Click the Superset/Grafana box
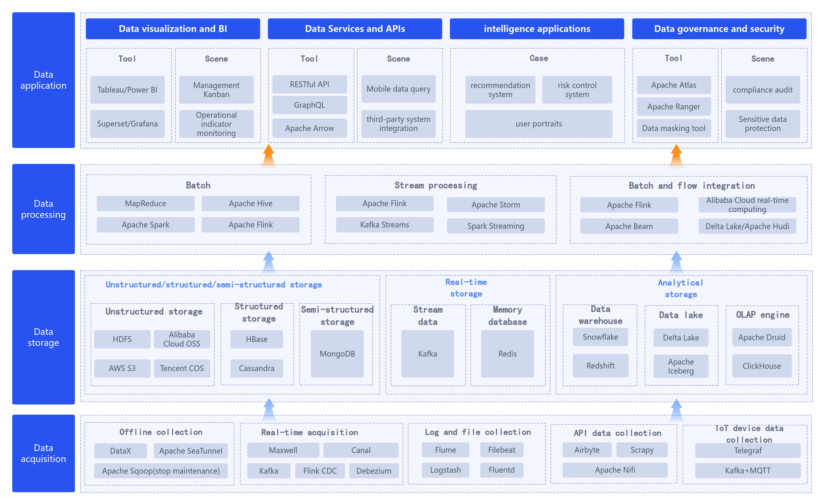This screenshot has width=824, height=504. [127, 124]
